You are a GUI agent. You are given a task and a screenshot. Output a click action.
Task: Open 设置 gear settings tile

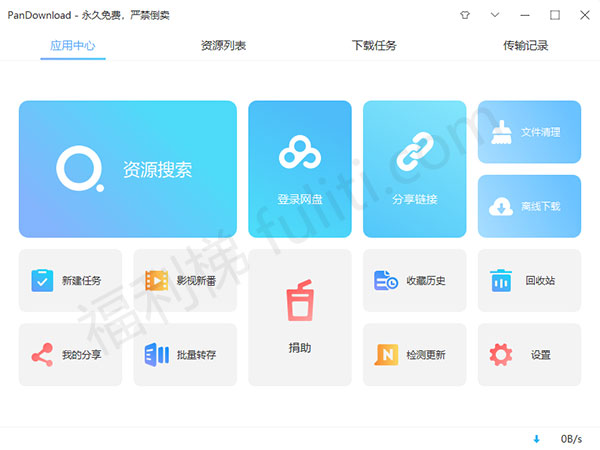click(529, 354)
